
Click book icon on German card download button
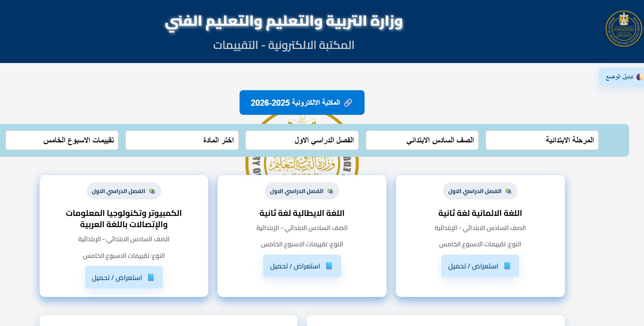pyautogui.click(x=507, y=266)
